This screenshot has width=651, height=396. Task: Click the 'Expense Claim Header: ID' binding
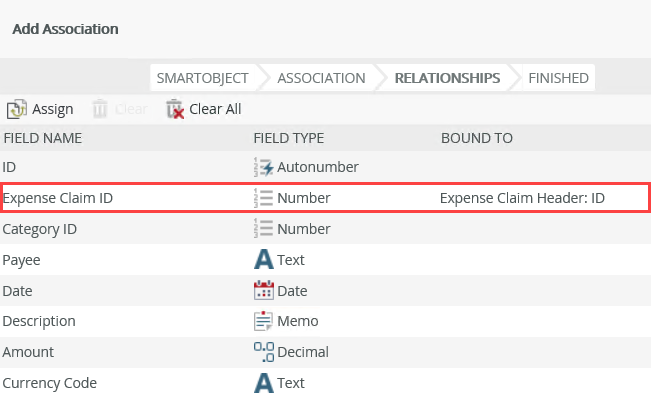point(522,198)
